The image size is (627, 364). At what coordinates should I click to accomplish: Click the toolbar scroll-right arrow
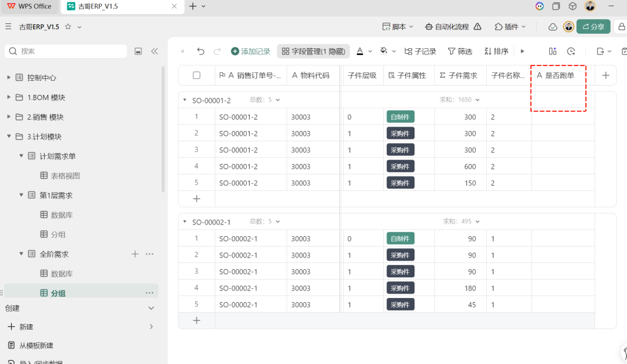[522, 51]
